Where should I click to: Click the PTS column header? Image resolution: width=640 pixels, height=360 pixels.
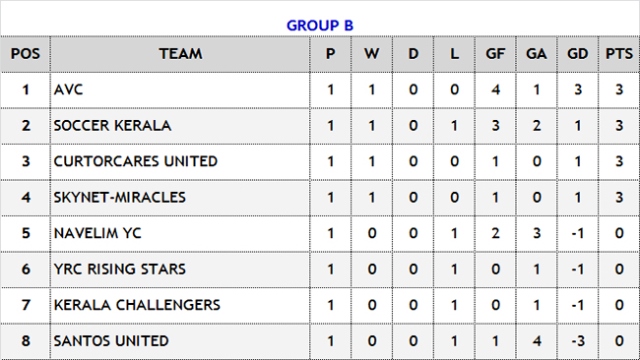coord(619,54)
